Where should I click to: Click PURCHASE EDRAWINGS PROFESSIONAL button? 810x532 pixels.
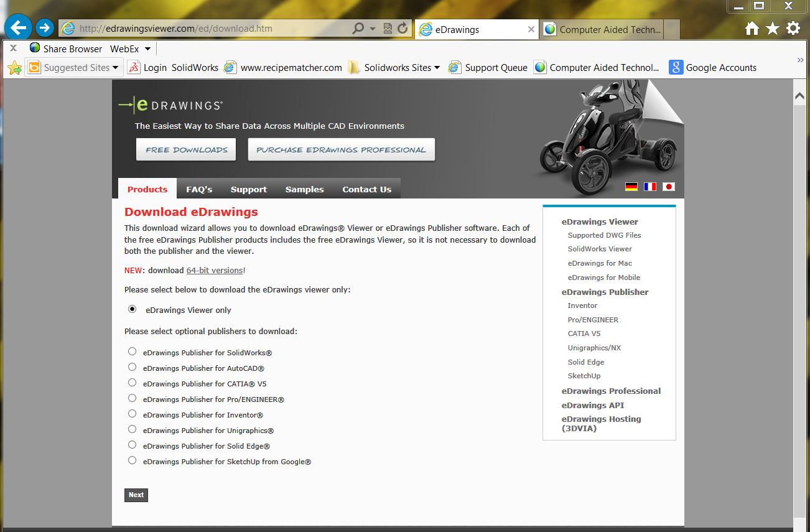tap(341, 149)
